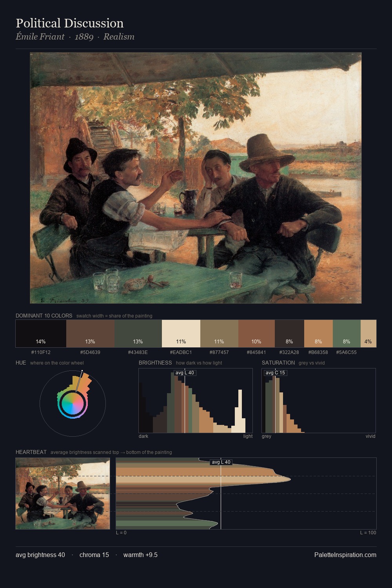Click the "BRIGHTNESS" section heading
392x588 pixels.
[x=155, y=363]
